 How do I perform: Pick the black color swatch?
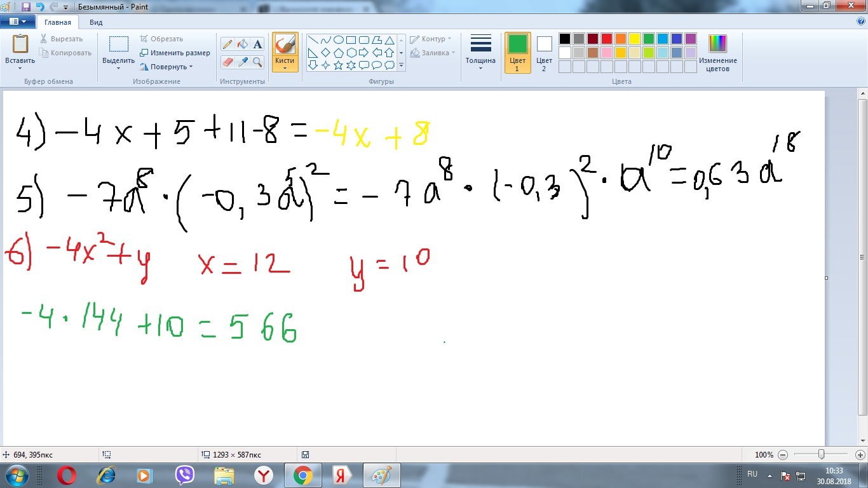point(565,39)
